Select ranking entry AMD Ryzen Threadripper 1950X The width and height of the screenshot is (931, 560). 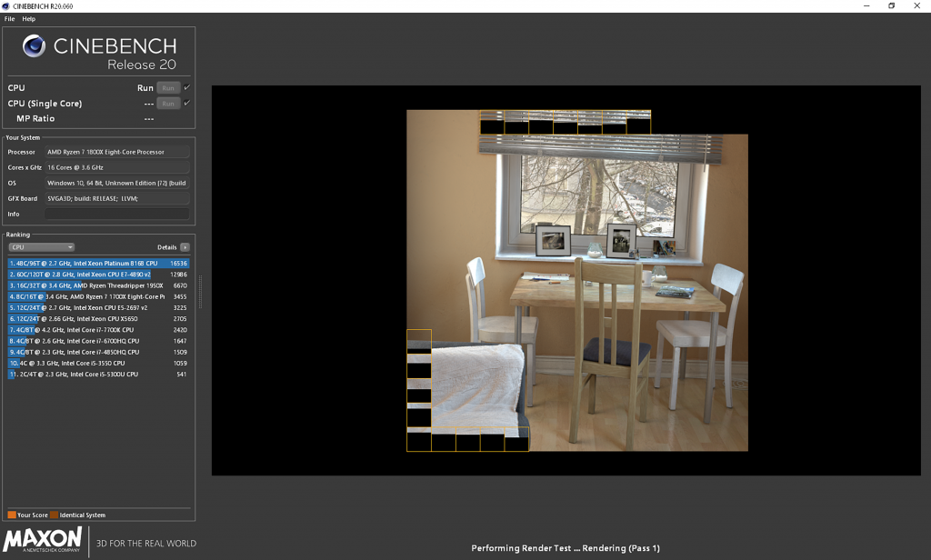pyautogui.click(x=98, y=285)
